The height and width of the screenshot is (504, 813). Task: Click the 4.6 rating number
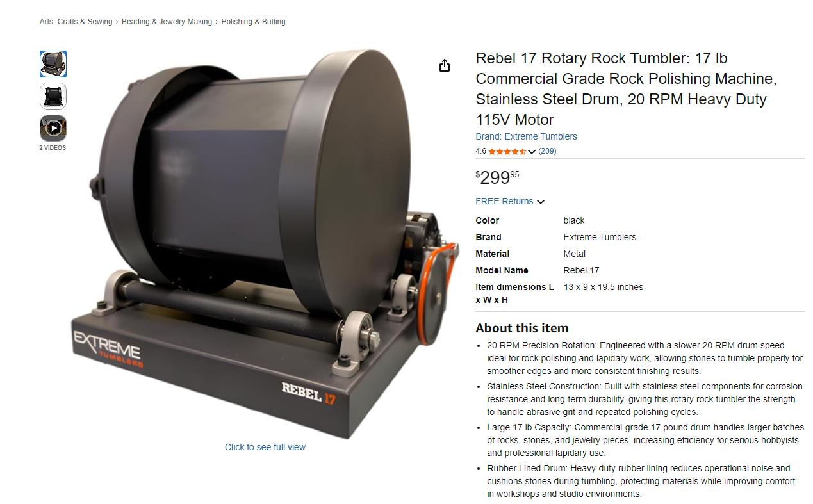coord(480,152)
